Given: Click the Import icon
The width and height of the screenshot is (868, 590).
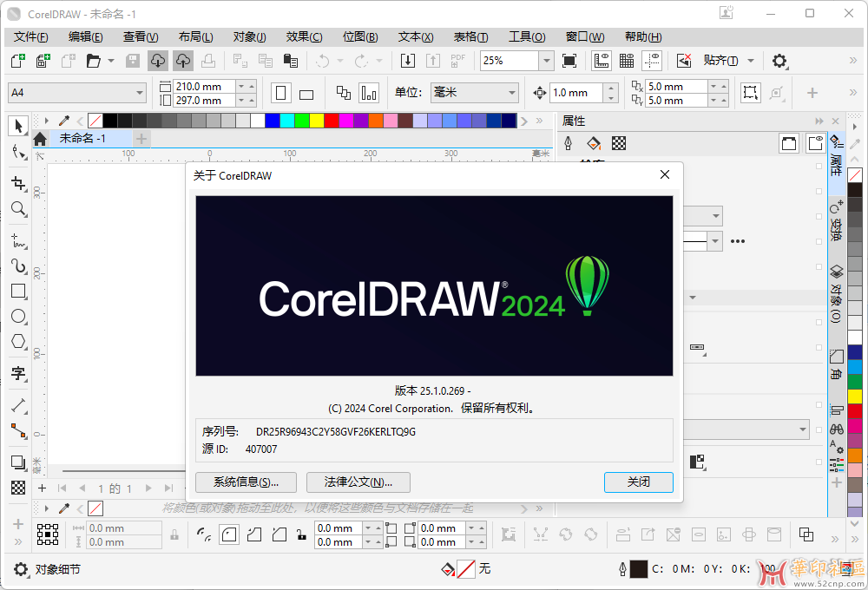Looking at the screenshot, I should point(408,61).
